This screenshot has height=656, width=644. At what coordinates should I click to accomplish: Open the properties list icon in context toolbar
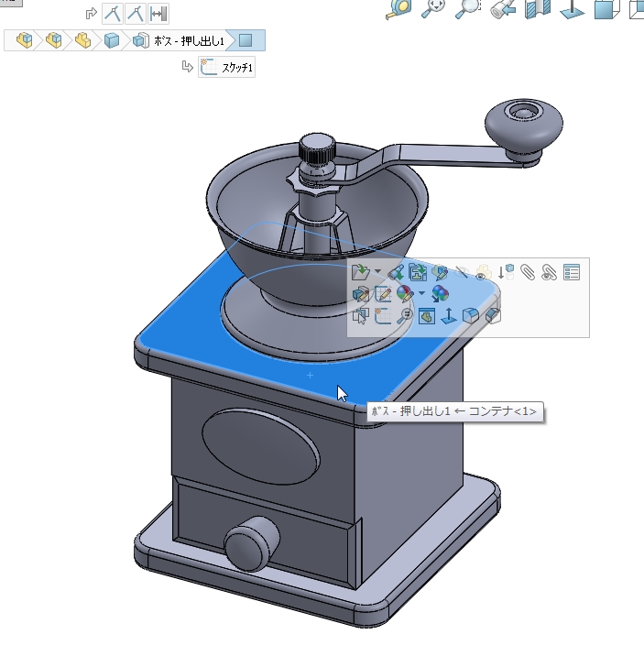coord(572,272)
